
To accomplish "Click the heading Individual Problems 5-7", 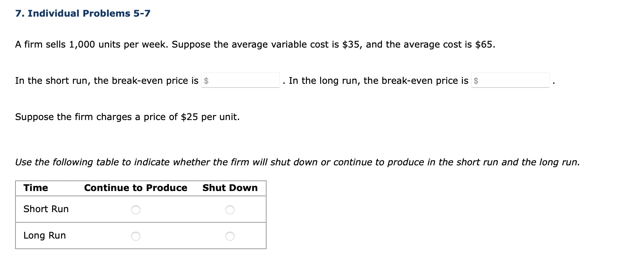I will click(x=83, y=13).
